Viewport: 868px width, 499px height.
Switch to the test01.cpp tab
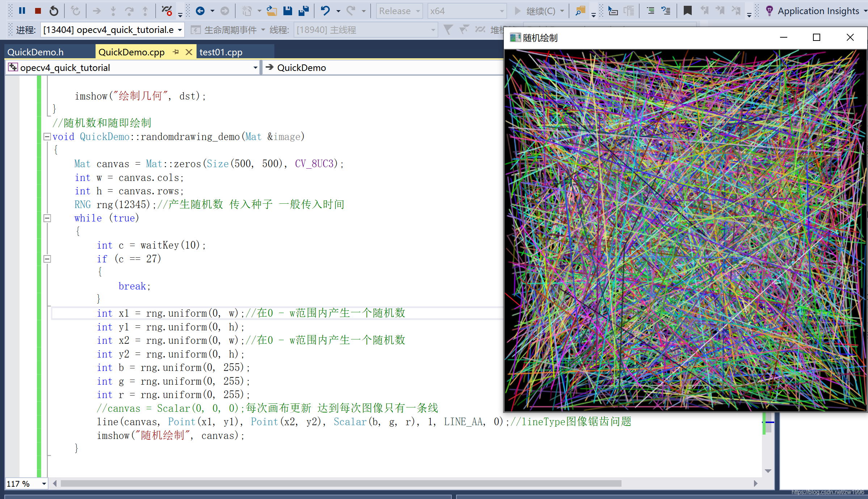pyautogui.click(x=221, y=52)
